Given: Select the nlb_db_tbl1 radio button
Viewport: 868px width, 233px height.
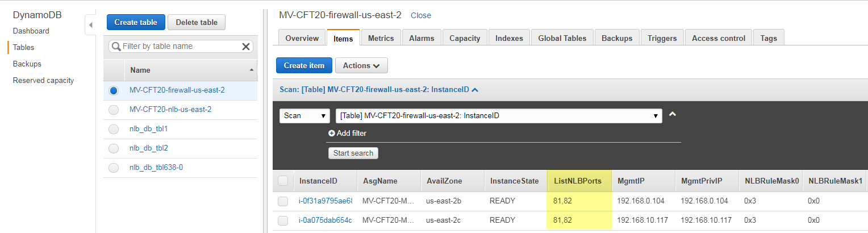Looking at the screenshot, I should [x=114, y=129].
